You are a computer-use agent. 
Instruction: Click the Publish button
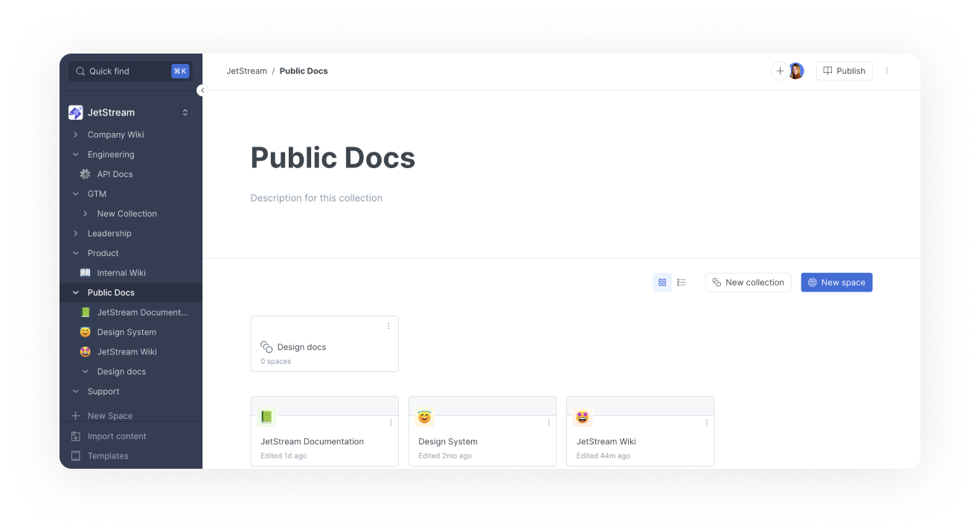click(844, 71)
